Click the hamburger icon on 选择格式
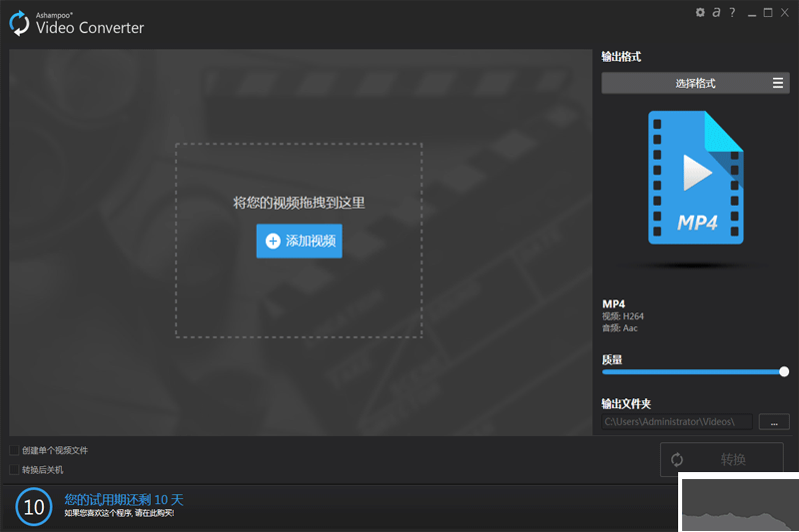The image size is (799, 532). [778, 83]
